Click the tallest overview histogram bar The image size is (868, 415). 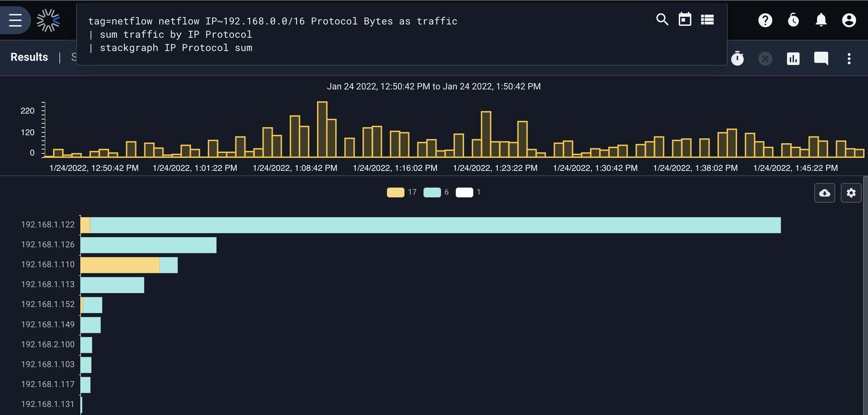pyautogui.click(x=322, y=129)
